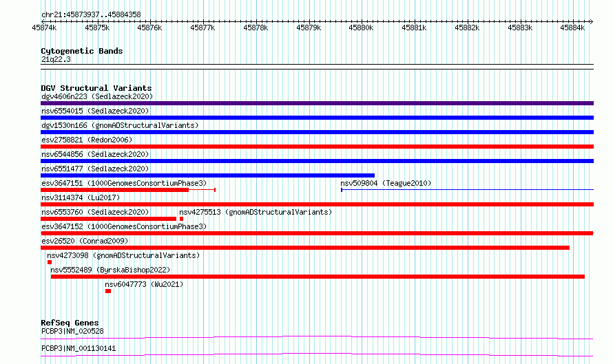Select the small red nsv6047773 marker
Image resolution: width=613 pixels, height=364 pixels.
click(x=108, y=291)
